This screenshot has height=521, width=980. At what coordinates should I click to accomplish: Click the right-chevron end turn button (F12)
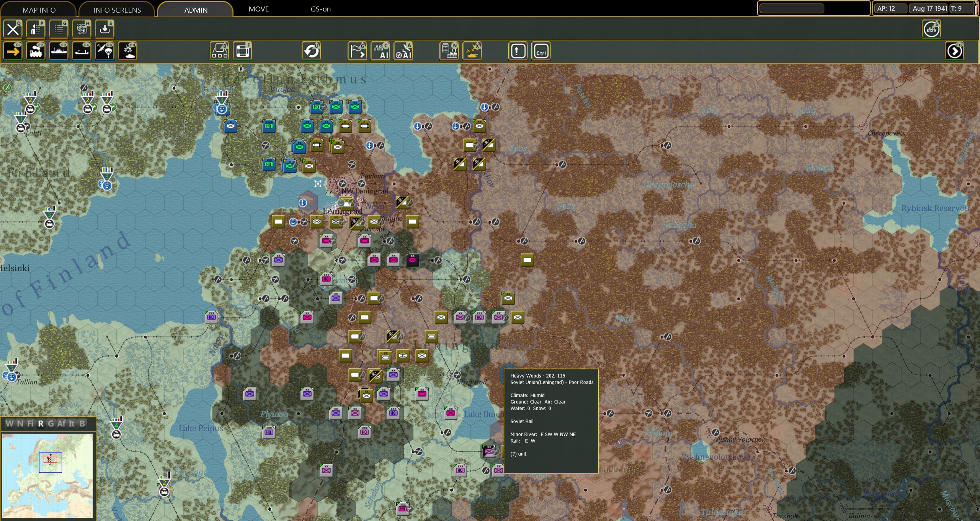click(954, 51)
